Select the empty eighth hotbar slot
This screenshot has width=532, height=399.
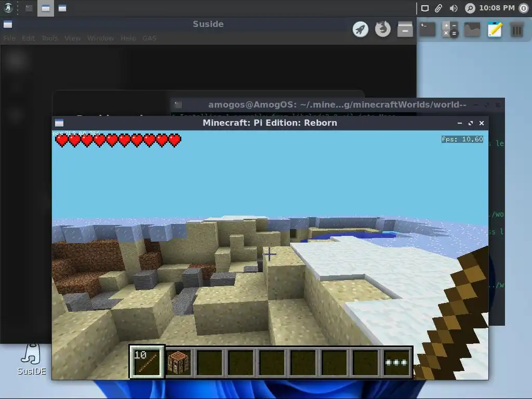[x=365, y=362]
